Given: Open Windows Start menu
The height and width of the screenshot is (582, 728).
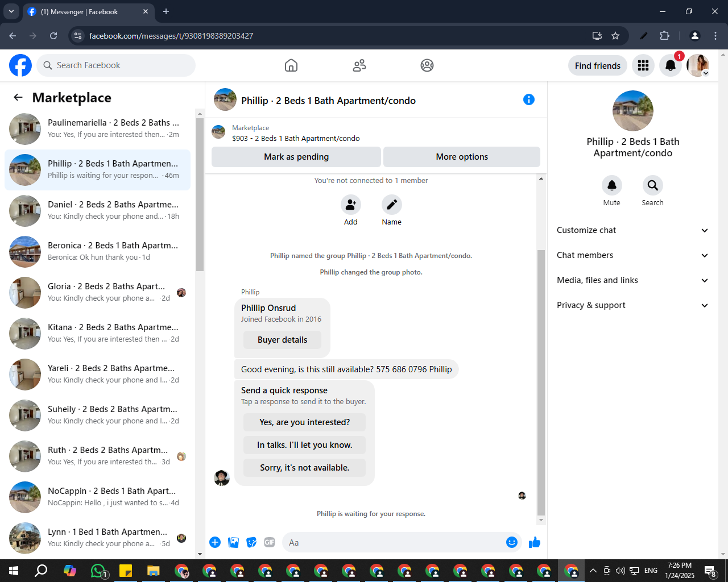Looking at the screenshot, I should tap(14, 571).
